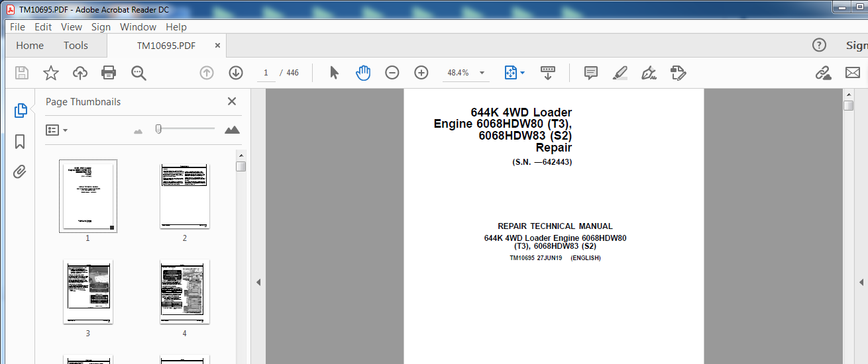The image size is (868, 364).
Task: Enlarge thumbnails with the large mountain icon
Action: 232,130
